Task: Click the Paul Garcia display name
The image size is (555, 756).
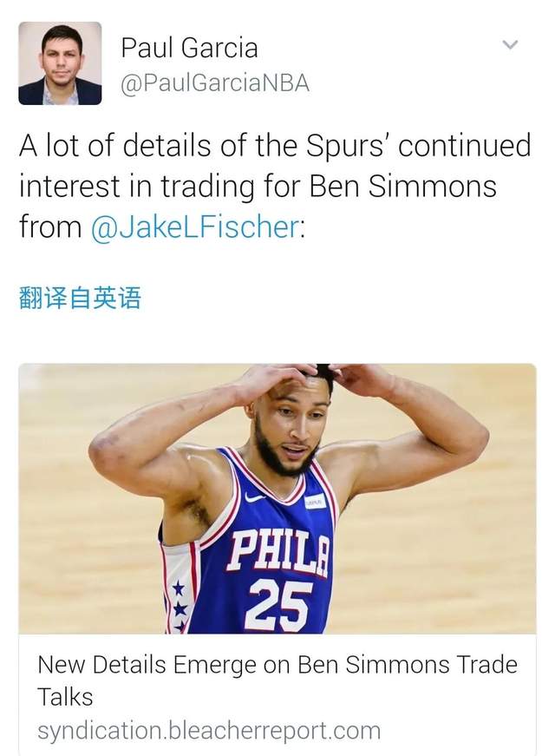Action: pos(189,47)
